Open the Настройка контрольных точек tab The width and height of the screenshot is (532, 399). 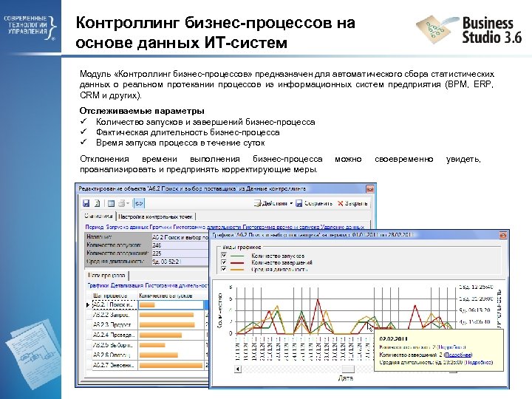[x=155, y=216]
